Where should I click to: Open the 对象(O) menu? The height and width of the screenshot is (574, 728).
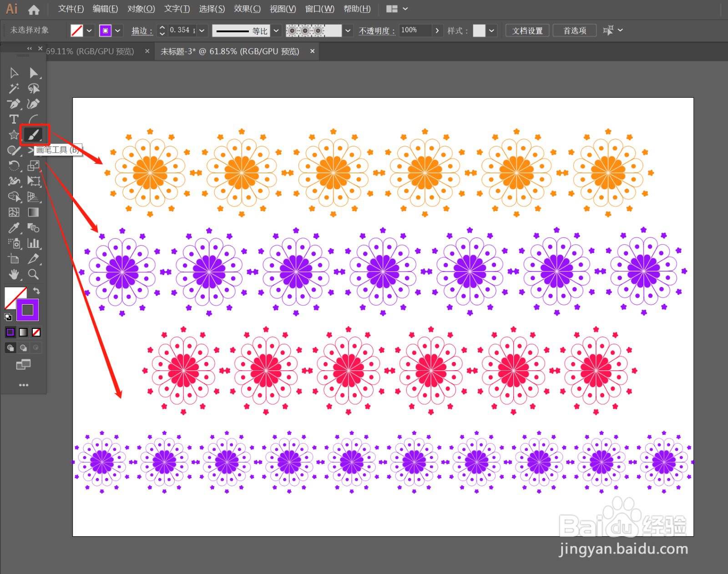click(x=141, y=9)
